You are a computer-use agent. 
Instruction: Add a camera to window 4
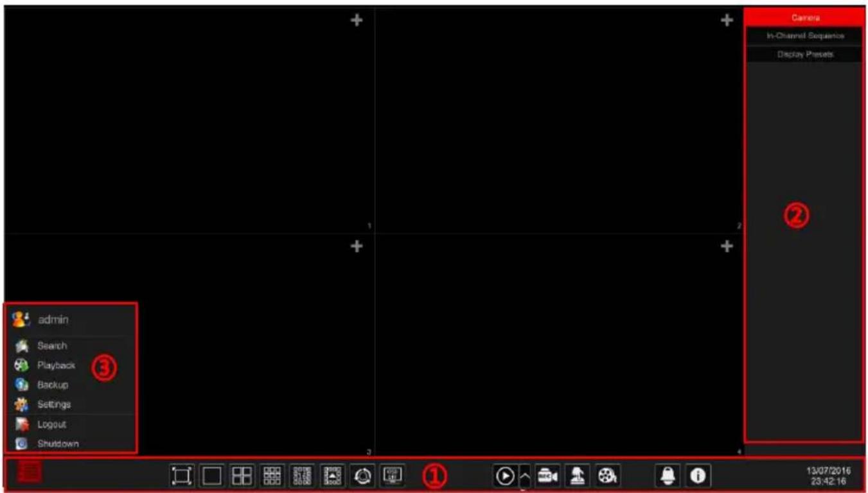[x=727, y=246]
